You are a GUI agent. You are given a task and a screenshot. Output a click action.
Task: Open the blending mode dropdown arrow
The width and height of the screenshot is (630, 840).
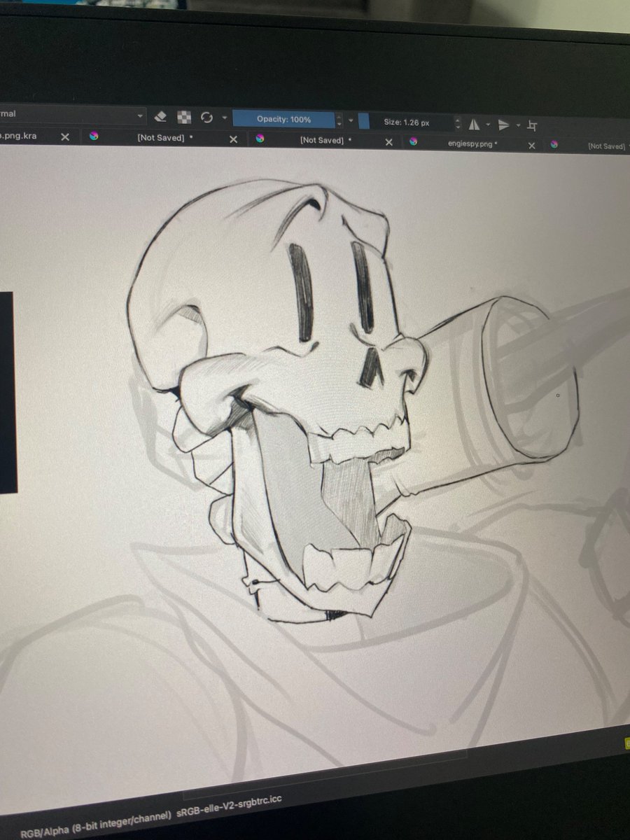tap(140, 115)
